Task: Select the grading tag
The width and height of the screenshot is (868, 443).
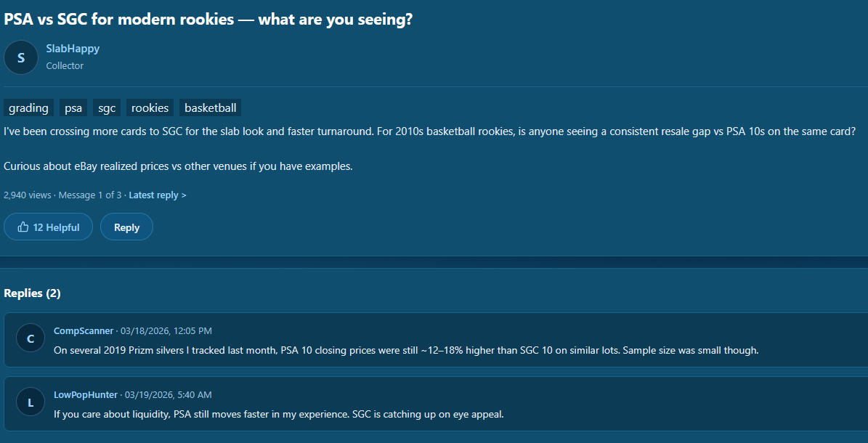Action: (28, 108)
